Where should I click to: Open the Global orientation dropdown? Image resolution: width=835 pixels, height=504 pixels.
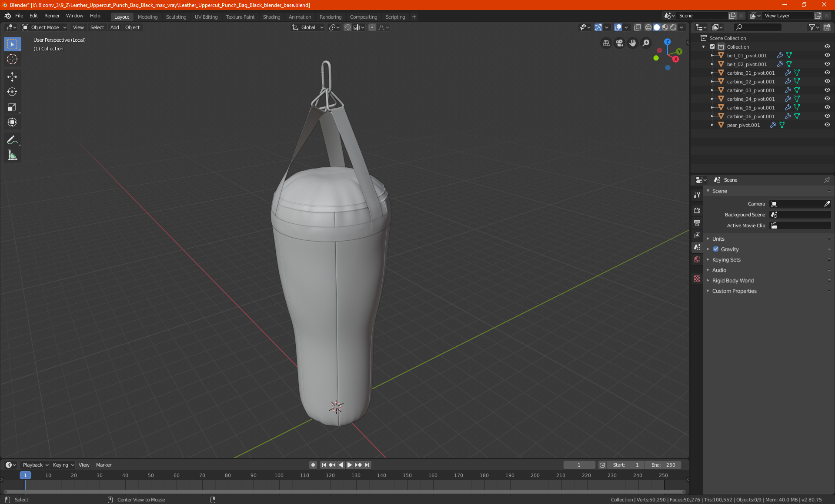308,27
